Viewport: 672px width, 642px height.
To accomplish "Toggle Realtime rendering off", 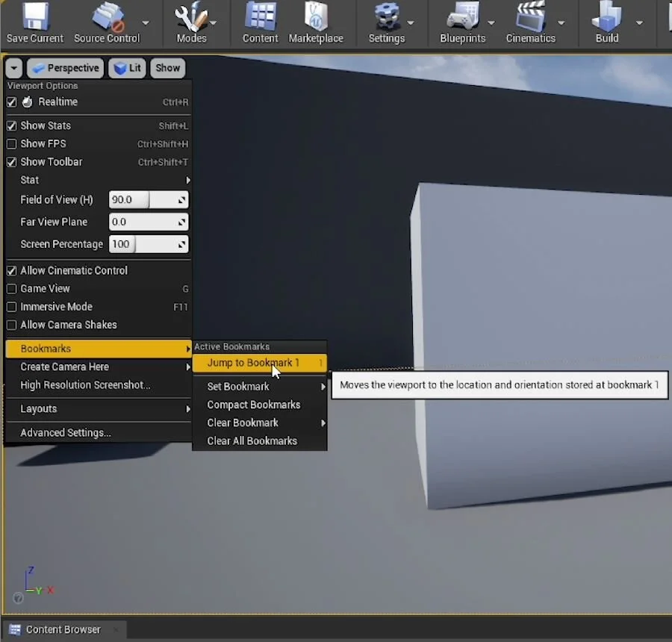I will pyautogui.click(x=10, y=102).
